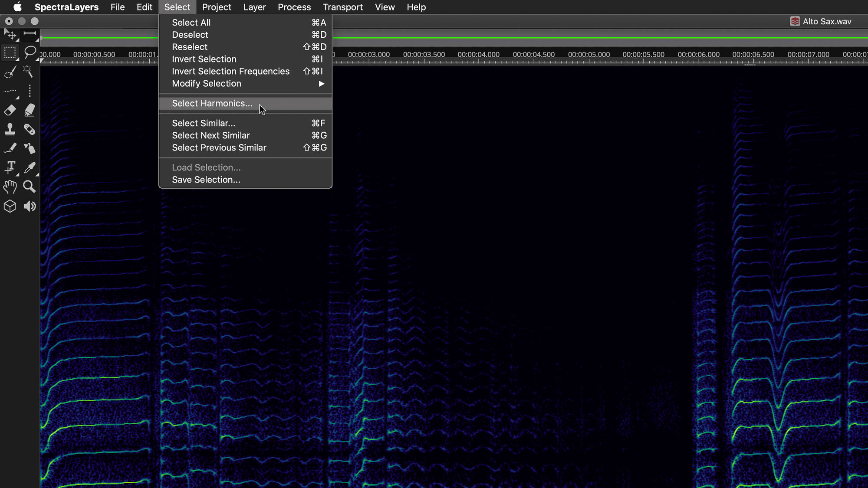The width and height of the screenshot is (868, 488).
Task: Click timeline ruler at 00:00:00.500
Action: (94, 56)
